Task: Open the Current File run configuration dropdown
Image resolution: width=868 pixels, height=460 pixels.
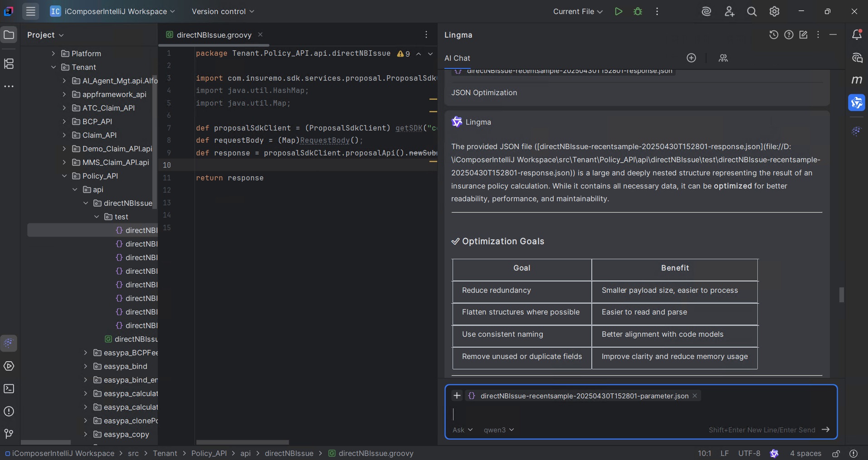Action: [x=578, y=11]
